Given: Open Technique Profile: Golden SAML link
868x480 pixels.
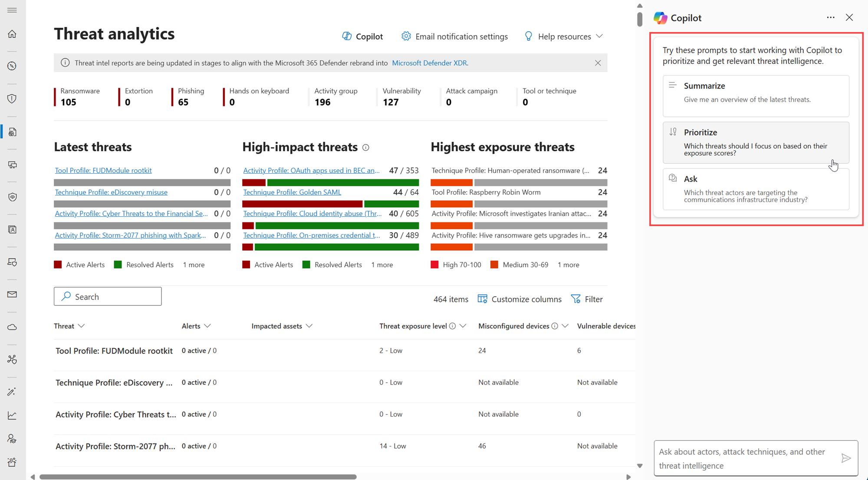Looking at the screenshot, I should [x=292, y=192].
